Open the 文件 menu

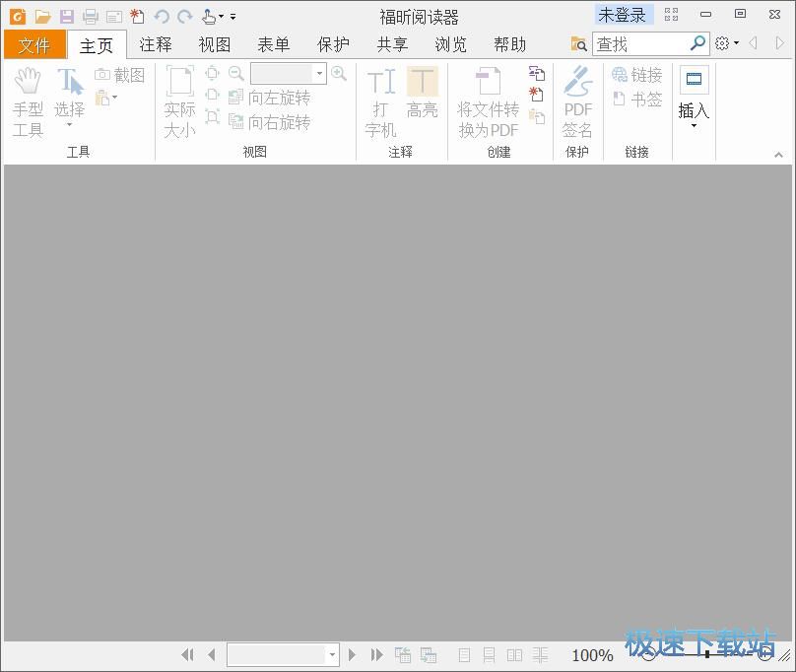[34, 44]
